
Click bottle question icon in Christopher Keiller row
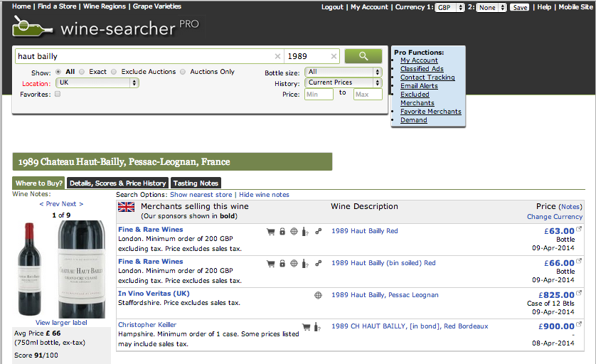[317, 327]
